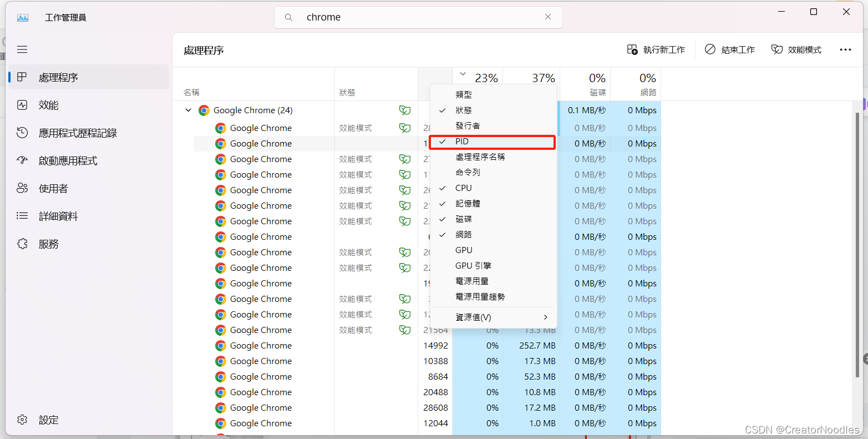Click the sort chevron above CPU 23%
Viewport: 868px width, 439px height.
point(463,74)
